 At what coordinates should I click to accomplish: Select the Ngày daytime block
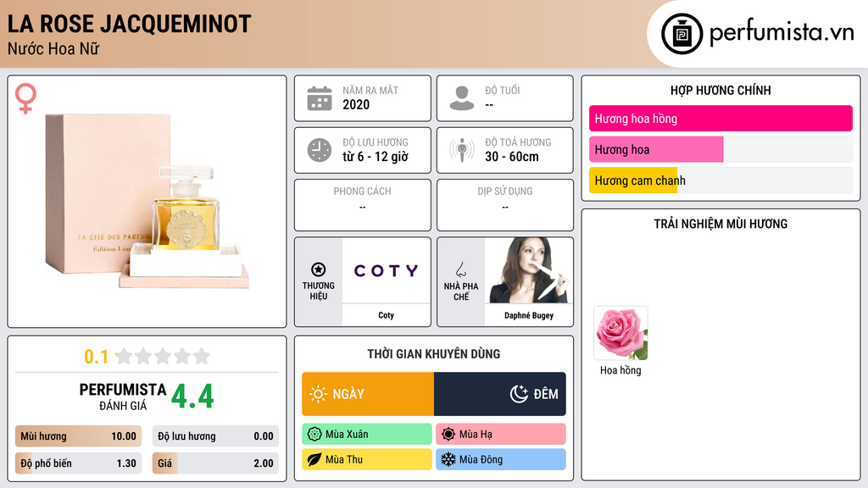coord(368,394)
